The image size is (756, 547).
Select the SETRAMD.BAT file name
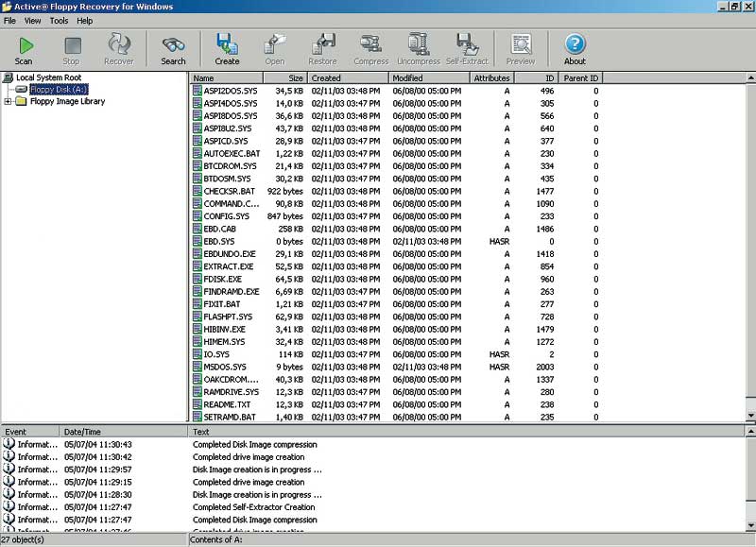coord(230,417)
